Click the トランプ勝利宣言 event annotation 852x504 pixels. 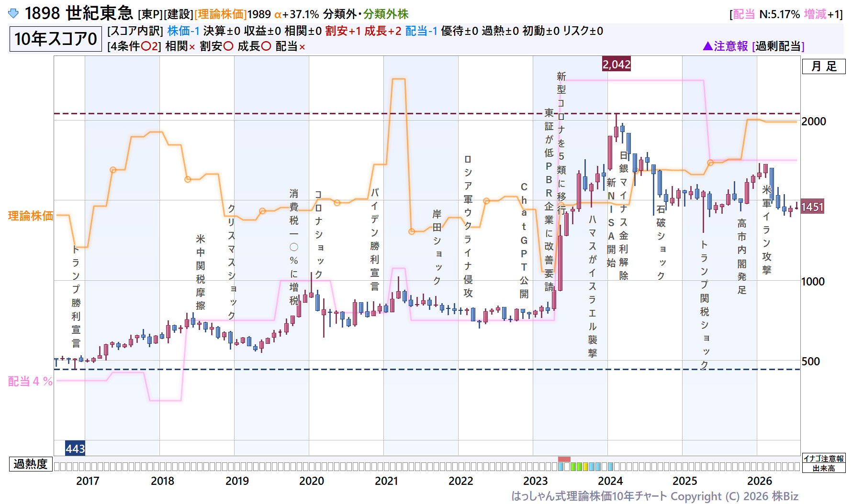pos(76,296)
